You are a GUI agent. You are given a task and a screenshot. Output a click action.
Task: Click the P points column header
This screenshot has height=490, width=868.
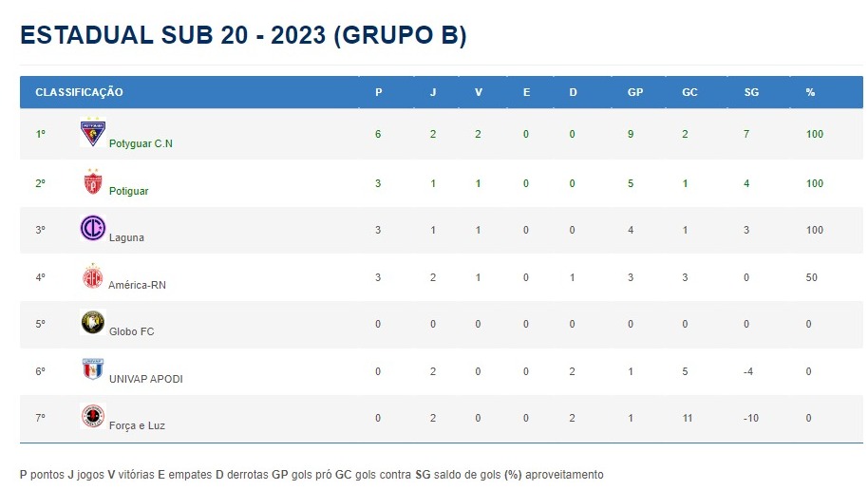coord(379,92)
